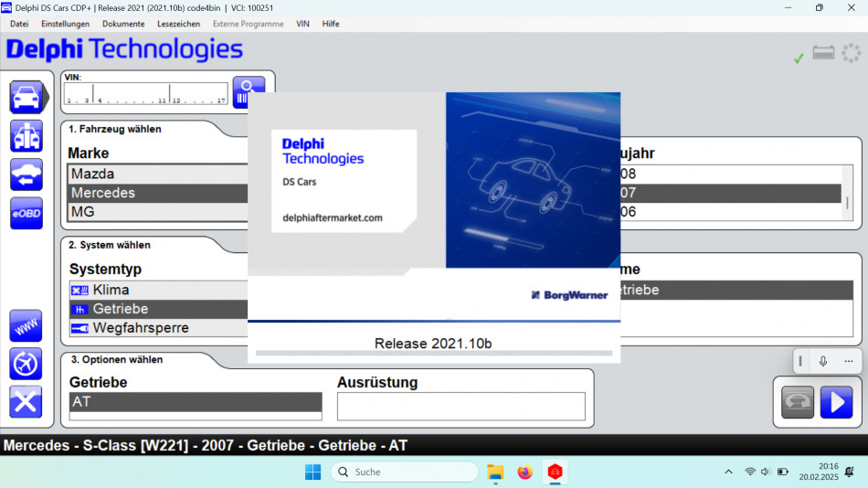Open the VIN menu
The width and height of the screenshot is (868, 488).
(x=302, y=24)
